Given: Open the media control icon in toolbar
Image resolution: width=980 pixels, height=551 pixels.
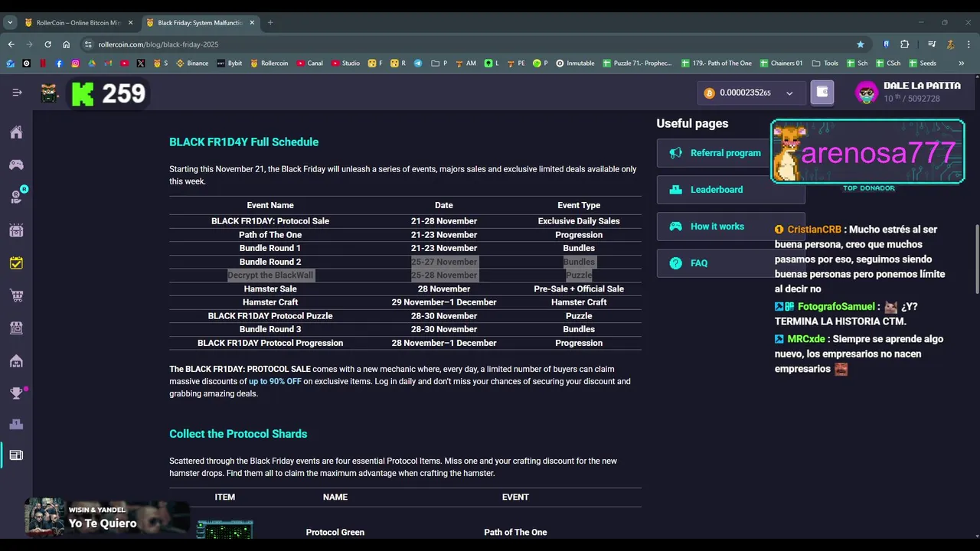Looking at the screenshot, I should point(932,44).
